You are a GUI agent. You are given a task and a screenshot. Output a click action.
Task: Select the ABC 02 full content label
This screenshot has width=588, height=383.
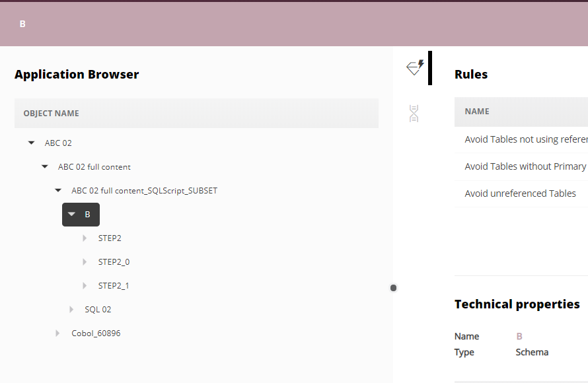[94, 167]
